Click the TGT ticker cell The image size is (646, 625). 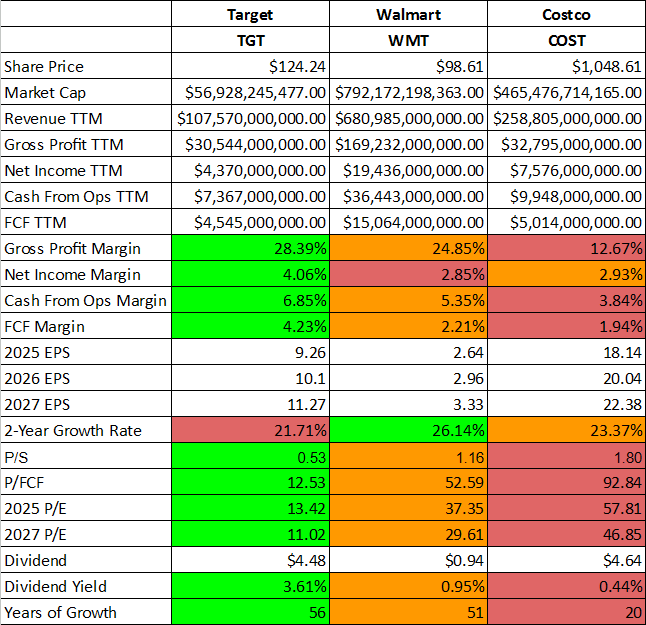point(250,40)
